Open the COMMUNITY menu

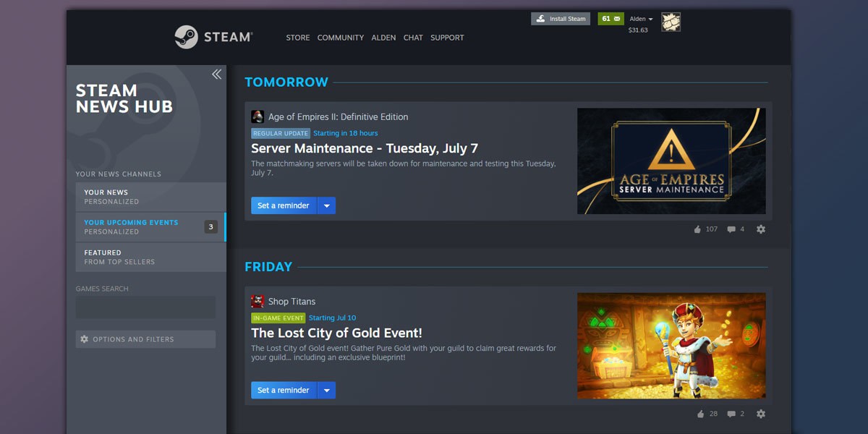340,38
